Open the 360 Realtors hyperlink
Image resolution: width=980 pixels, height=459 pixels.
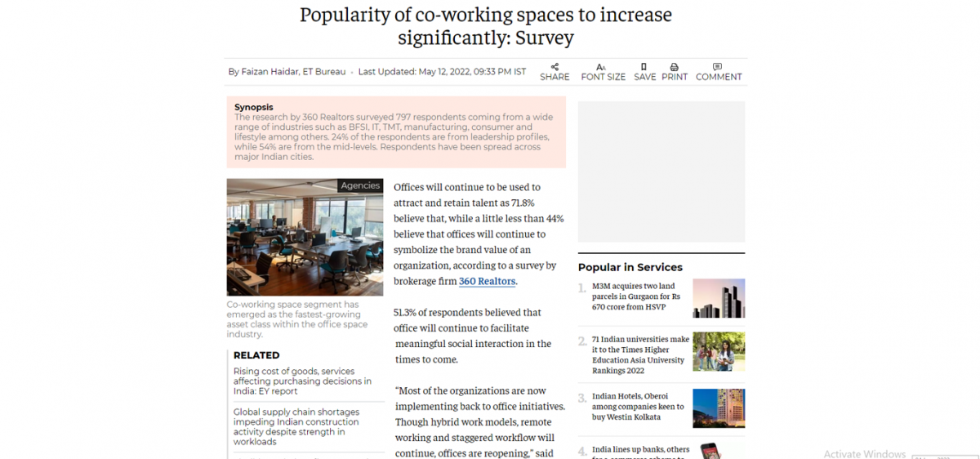[487, 281]
